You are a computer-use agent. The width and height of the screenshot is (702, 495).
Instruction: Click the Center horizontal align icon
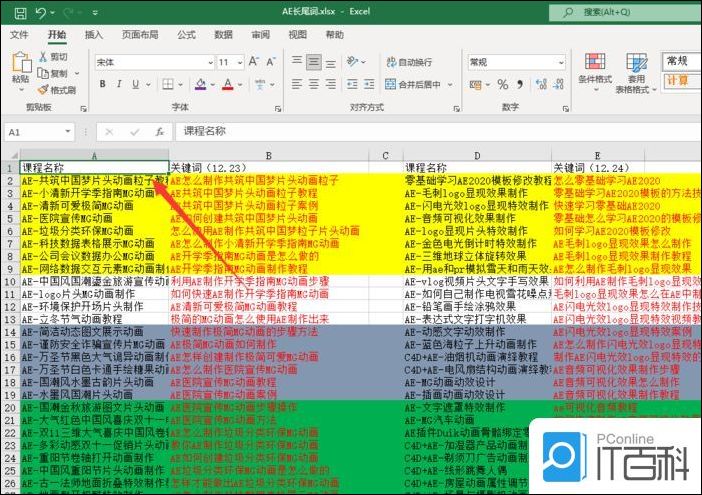click(314, 84)
